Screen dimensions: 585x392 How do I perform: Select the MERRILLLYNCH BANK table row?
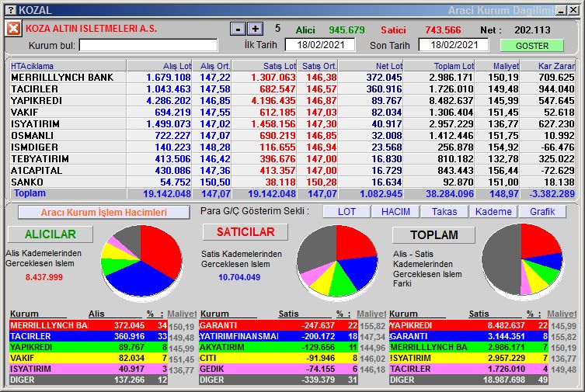(292, 78)
